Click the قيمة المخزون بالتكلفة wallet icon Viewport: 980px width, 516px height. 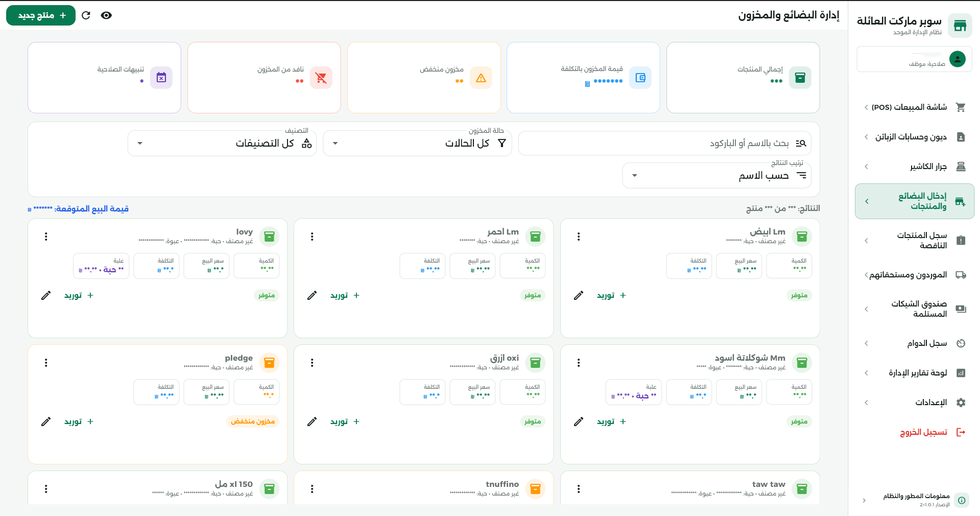point(640,78)
